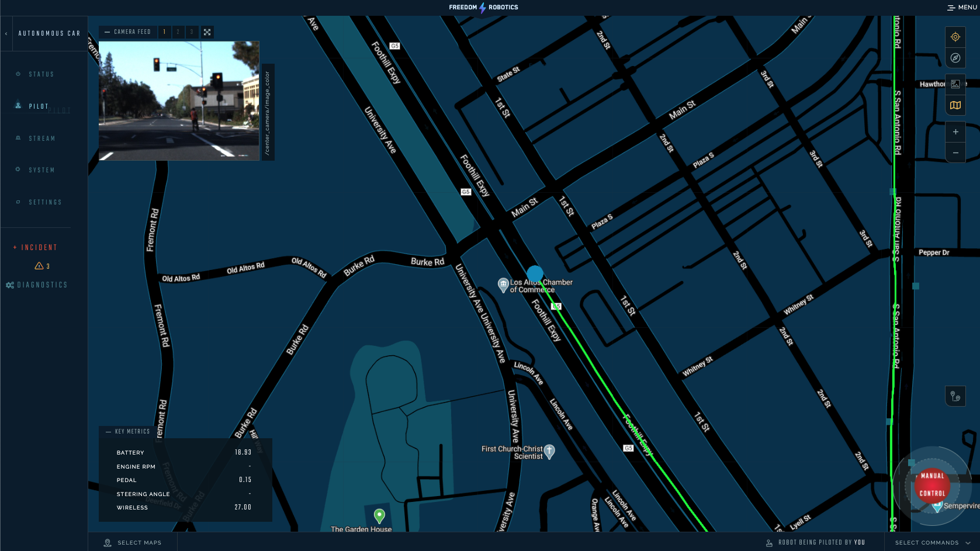This screenshot has height=551, width=980.
Task: Click the System chip icon
Action: pos(18,169)
